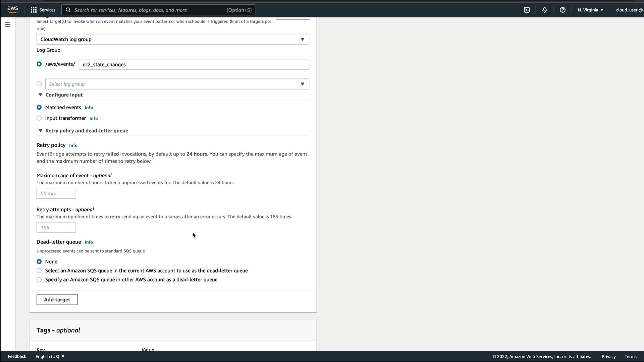Open the Select log group dropdown
The image size is (644, 362).
coord(177,84)
